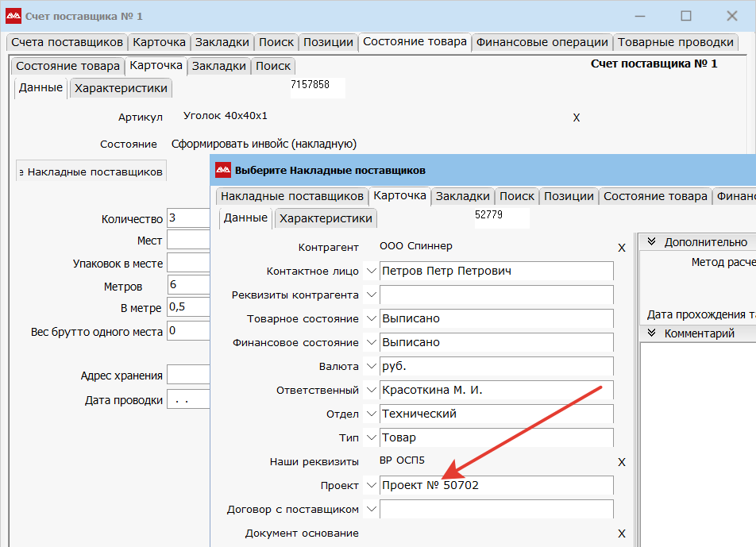Open the Контактное лицо dropdown
The height and width of the screenshot is (547, 756).
click(371, 272)
